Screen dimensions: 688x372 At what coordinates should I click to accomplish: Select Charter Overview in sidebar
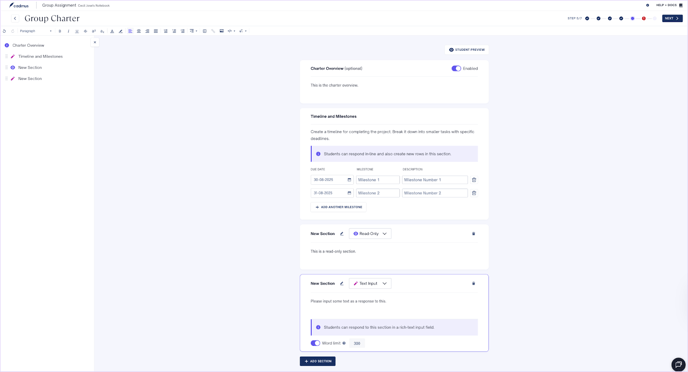28,45
